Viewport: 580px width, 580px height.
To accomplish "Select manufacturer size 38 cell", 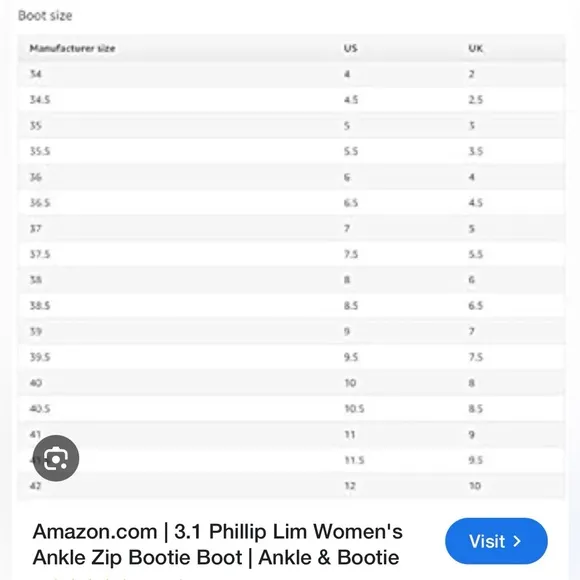I will pyautogui.click(x=36, y=280).
